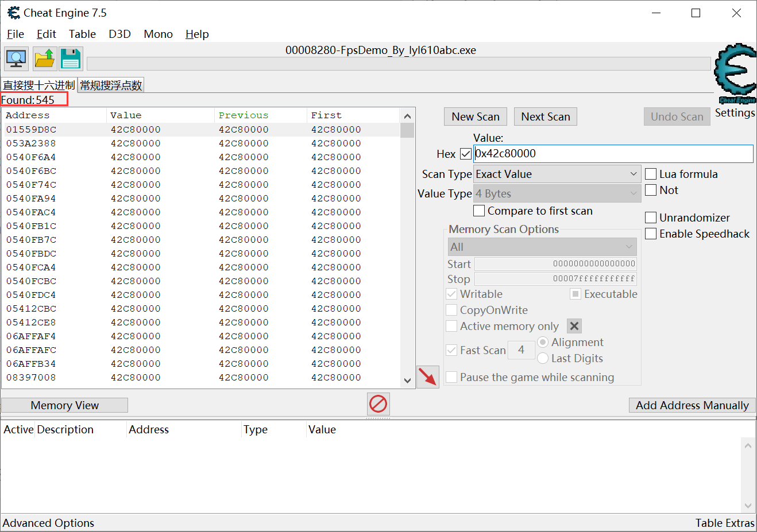Open the Value Type dropdown
The image size is (757, 532).
[557, 193]
